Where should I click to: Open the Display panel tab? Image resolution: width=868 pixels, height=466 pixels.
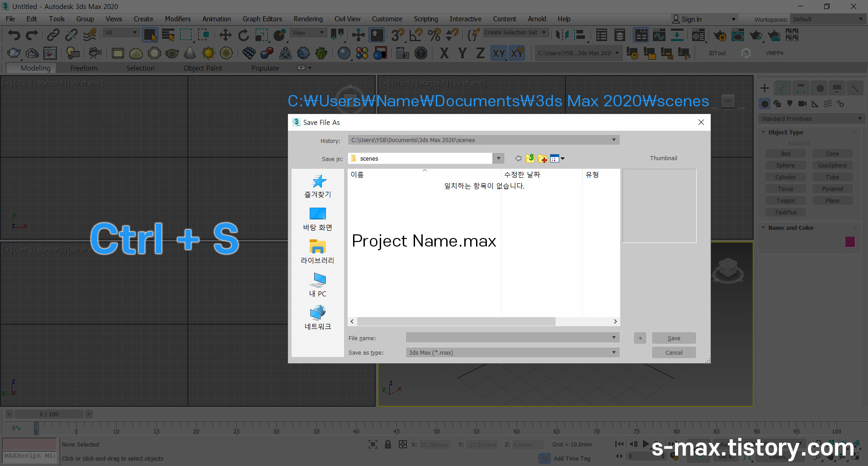point(837,88)
